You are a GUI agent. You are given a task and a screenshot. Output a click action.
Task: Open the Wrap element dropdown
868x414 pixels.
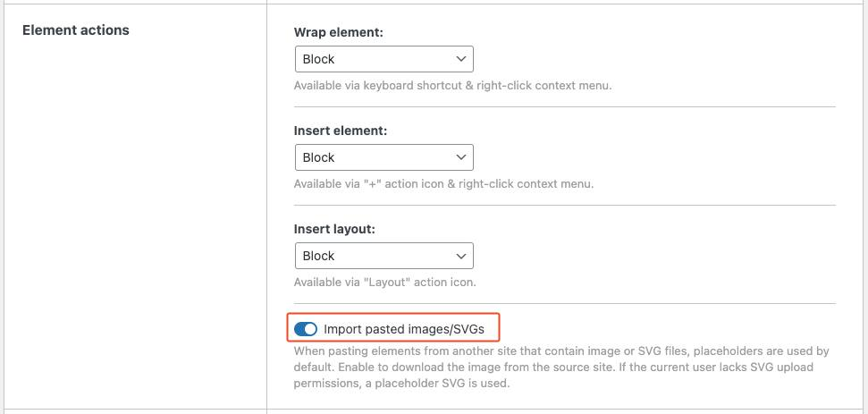click(x=383, y=59)
